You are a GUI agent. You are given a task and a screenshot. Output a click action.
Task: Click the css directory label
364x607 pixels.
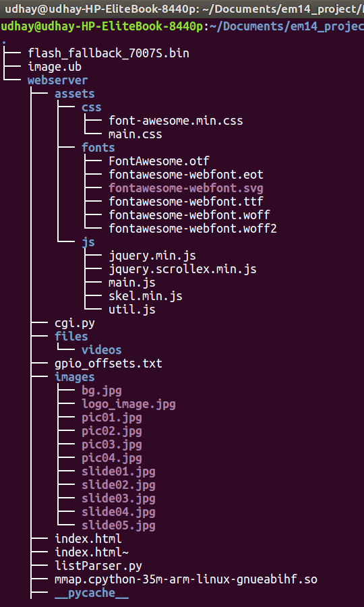coord(91,107)
